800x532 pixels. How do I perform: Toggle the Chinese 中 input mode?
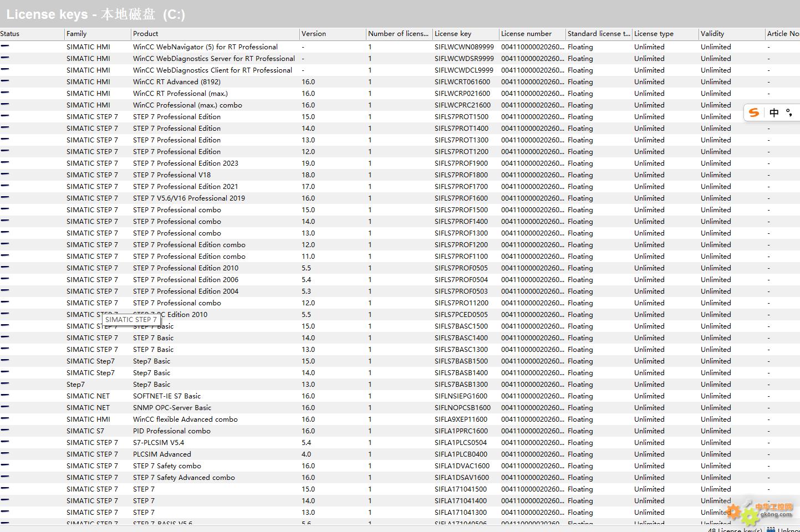click(x=774, y=112)
